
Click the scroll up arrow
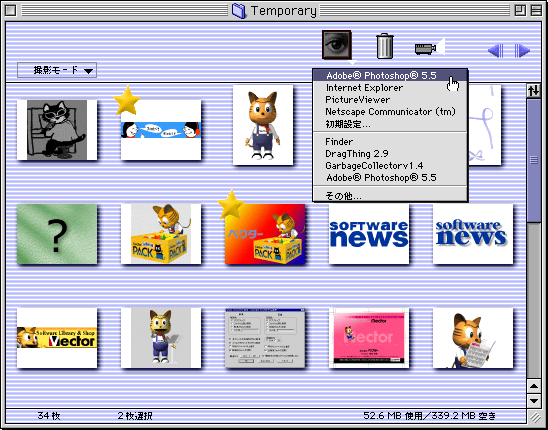[x=534, y=386]
